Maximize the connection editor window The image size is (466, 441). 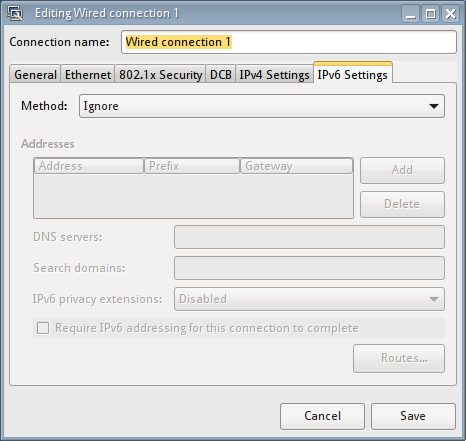click(431, 14)
